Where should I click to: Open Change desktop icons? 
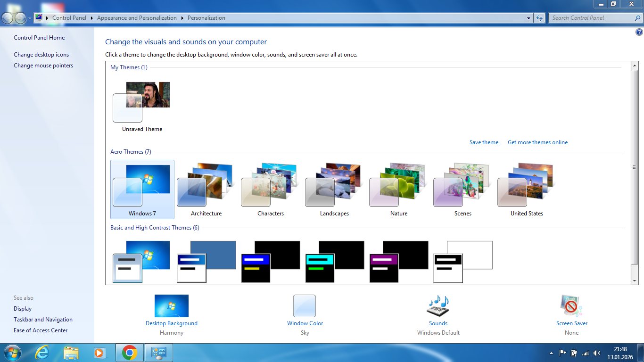coord(41,55)
